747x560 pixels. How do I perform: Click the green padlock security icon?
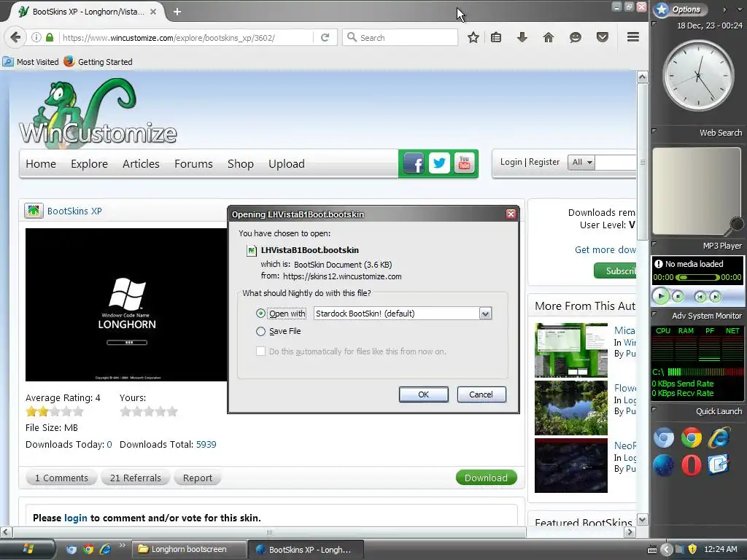[x=50, y=37]
